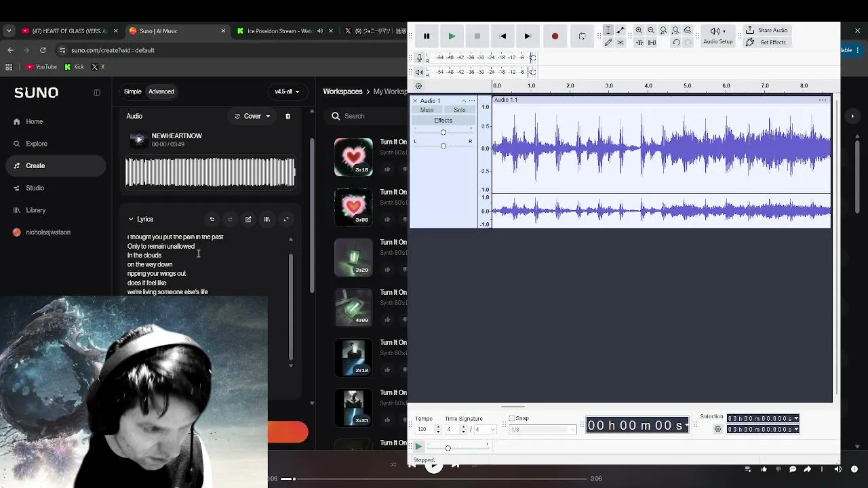Play the NEWHEARTNOW audio thumbnail
The image size is (868, 488).
click(x=138, y=140)
